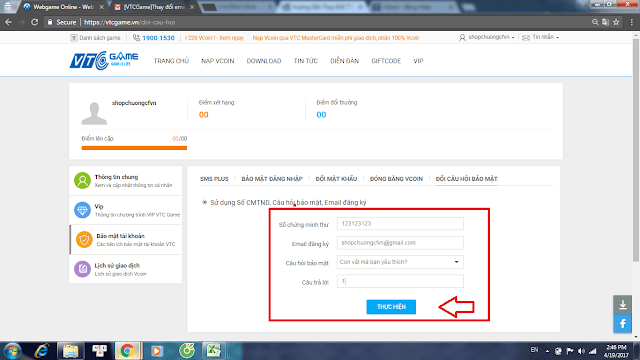Click Danh sách game link
The width and height of the screenshot is (640, 360).
coord(100,38)
